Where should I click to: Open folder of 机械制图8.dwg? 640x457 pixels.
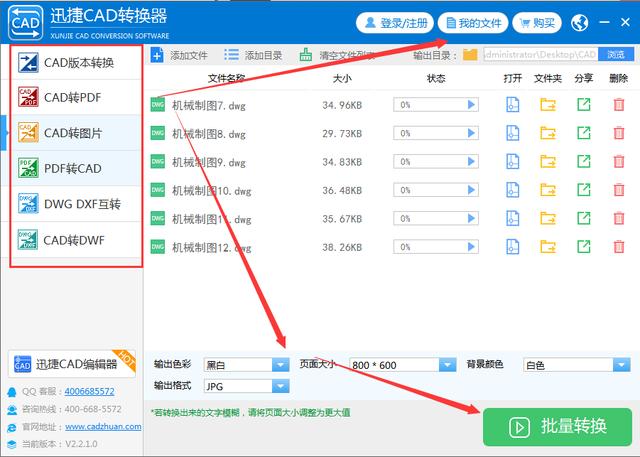(548, 133)
